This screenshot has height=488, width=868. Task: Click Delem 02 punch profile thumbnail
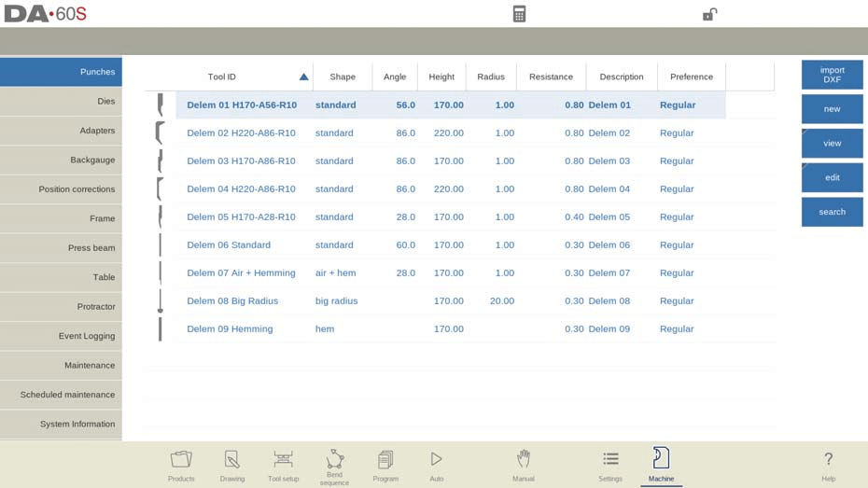coord(160,132)
